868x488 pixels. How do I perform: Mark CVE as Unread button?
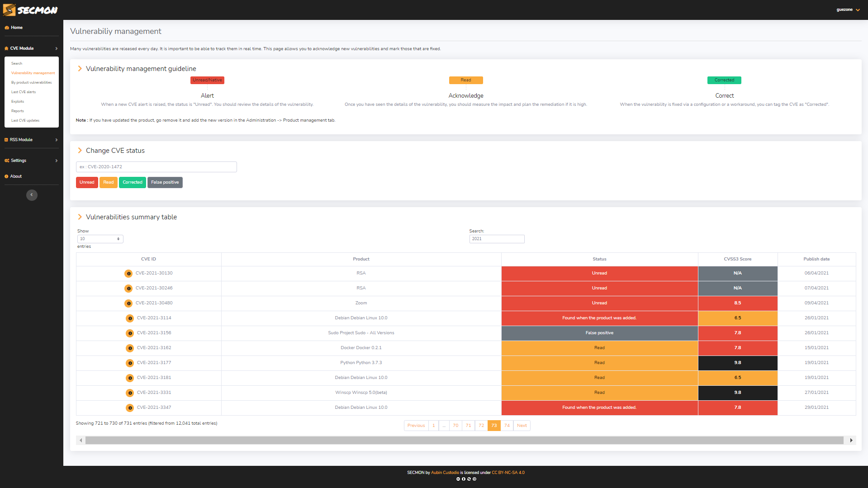point(87,182)
